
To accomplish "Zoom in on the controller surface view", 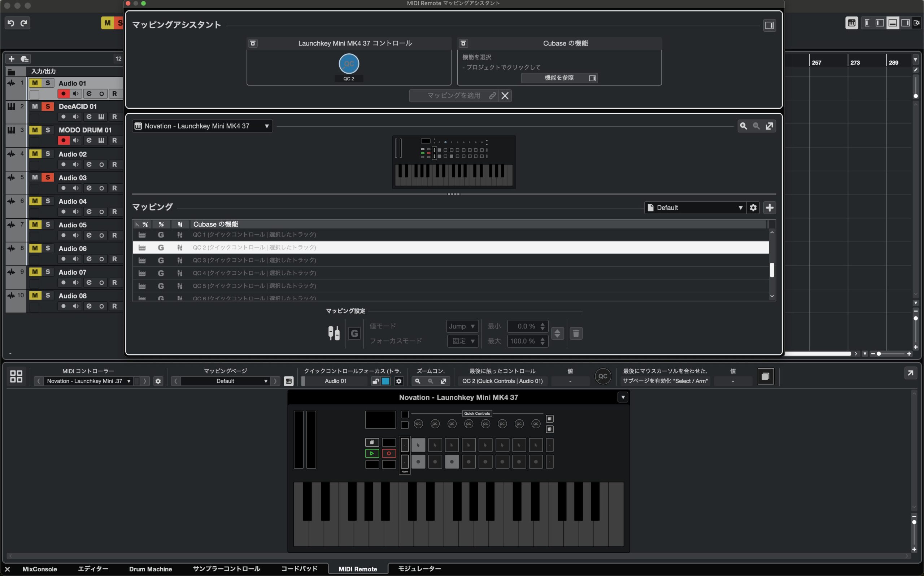I will click(743, 126).
